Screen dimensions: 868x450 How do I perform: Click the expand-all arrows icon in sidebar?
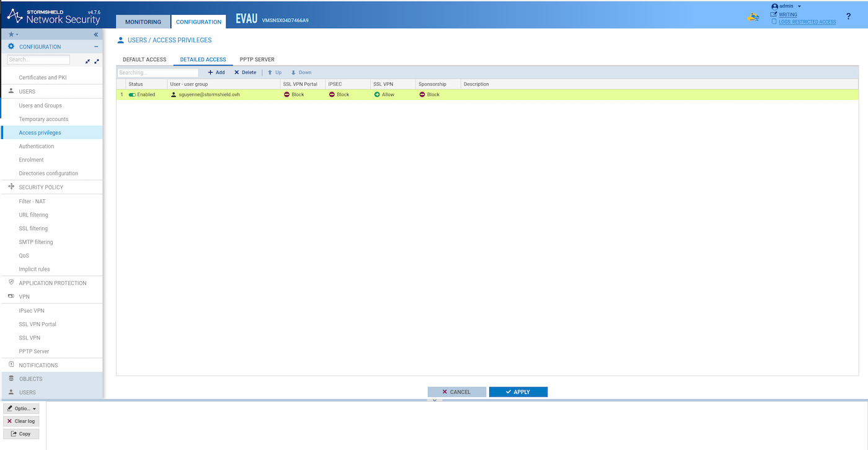click(x=97, y=61)
